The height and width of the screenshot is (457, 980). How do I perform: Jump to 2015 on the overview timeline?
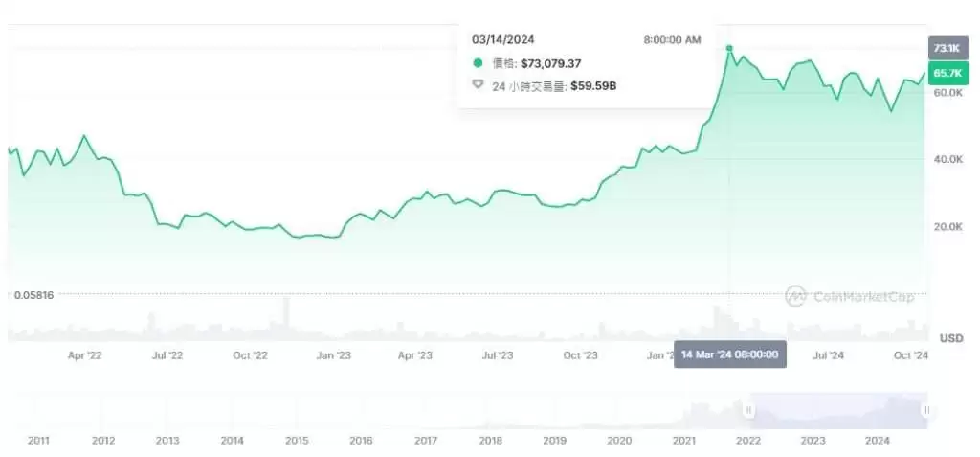297,441
